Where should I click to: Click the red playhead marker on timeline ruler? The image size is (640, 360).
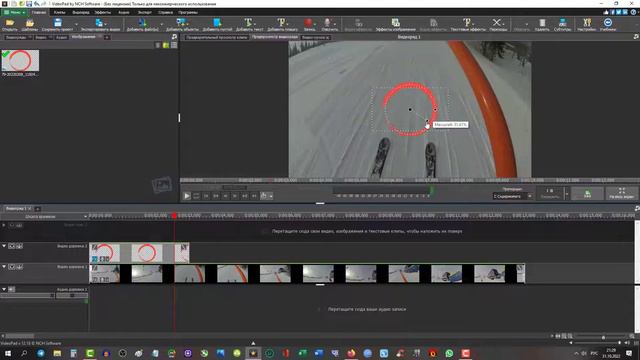174,216
